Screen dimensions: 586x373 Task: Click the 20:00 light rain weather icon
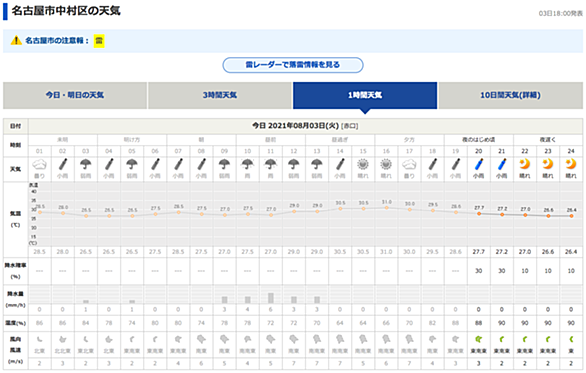click(x=479, y=164)
